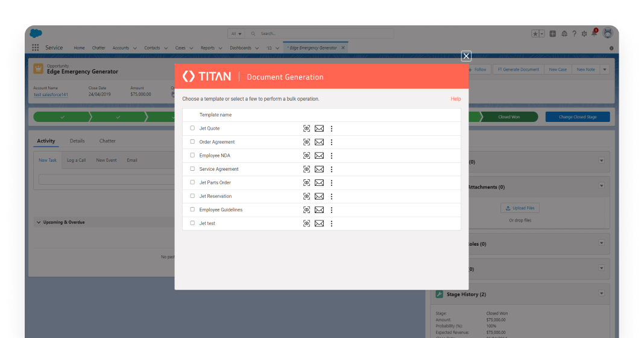Email the Jet Parts Order document
Screen dimensions: 644x338
(x=319, y=183)
